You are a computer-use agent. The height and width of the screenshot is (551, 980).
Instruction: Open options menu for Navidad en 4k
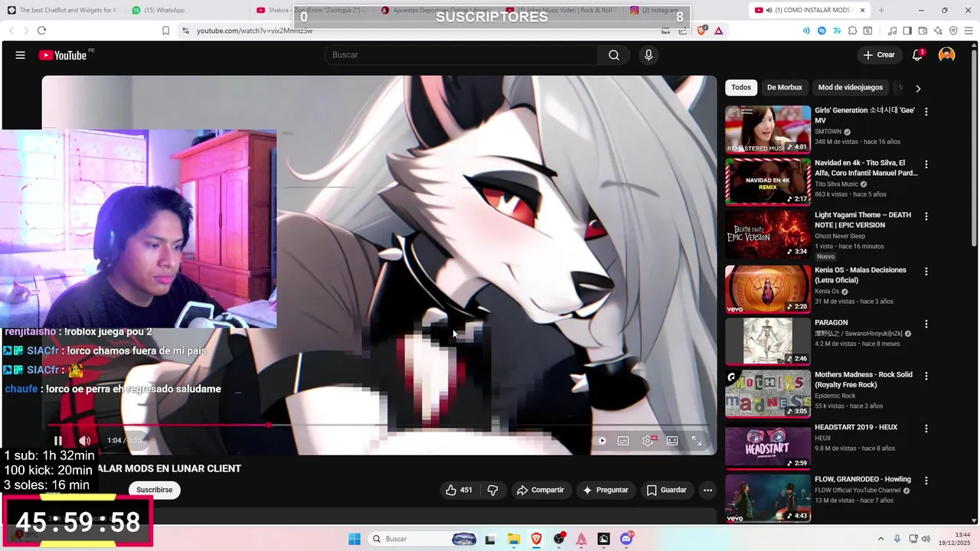click(926, 165)
